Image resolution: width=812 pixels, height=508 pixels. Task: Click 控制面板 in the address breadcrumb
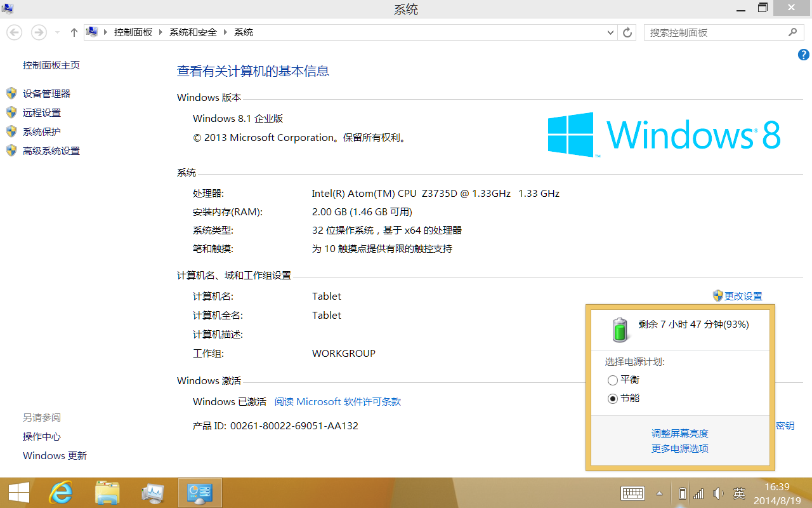point(133,32)
